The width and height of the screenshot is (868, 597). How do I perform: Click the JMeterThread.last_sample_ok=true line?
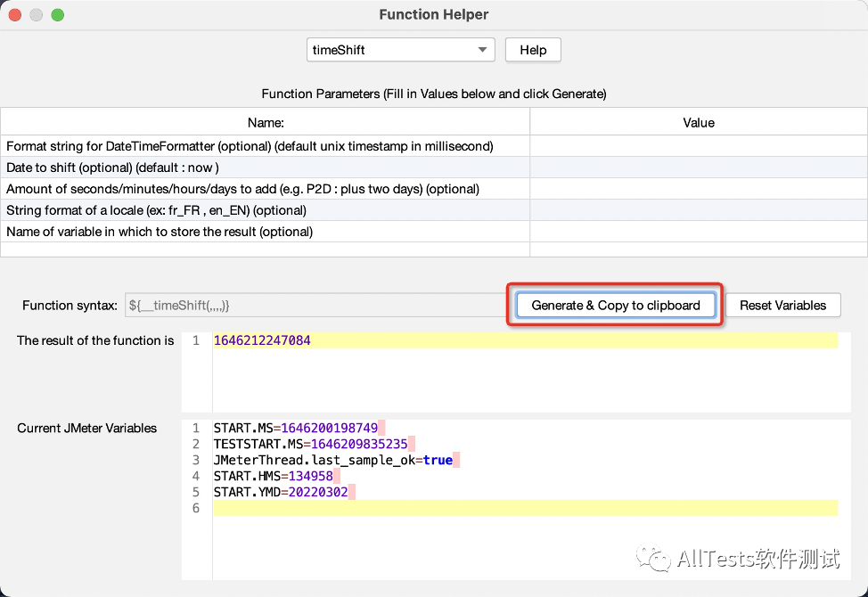333,460
